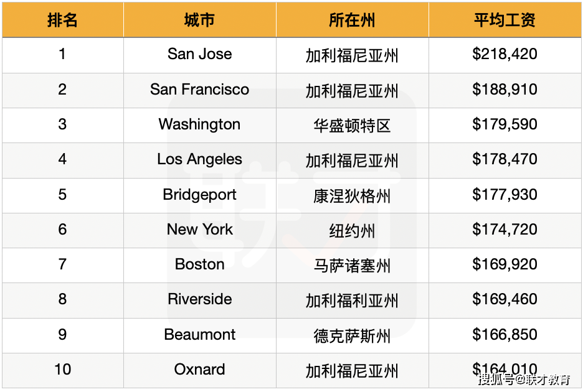Select the Riverside city cell
Viewport: 583px width, 392px height.
200,301
